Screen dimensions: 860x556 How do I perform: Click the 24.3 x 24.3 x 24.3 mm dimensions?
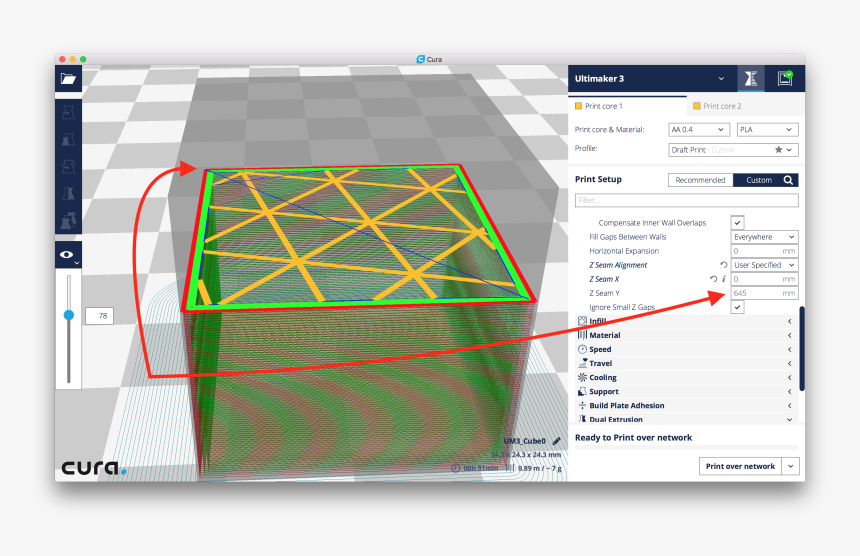(526, 455)
